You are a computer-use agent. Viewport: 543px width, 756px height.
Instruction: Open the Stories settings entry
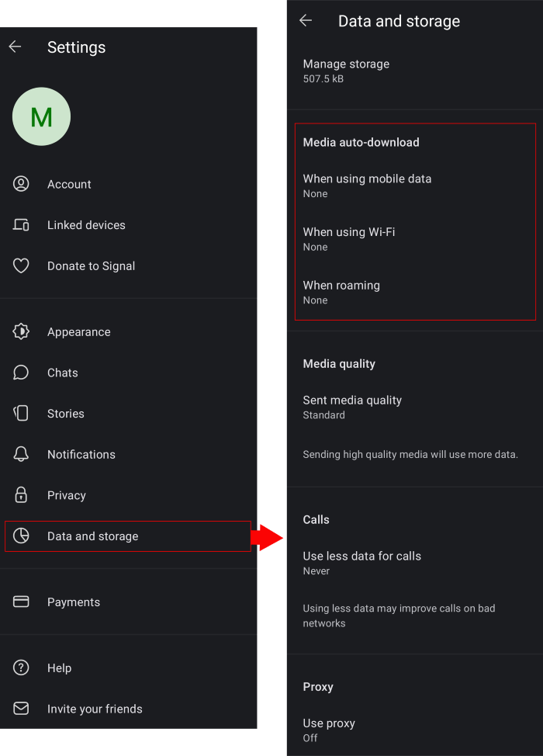66,414
